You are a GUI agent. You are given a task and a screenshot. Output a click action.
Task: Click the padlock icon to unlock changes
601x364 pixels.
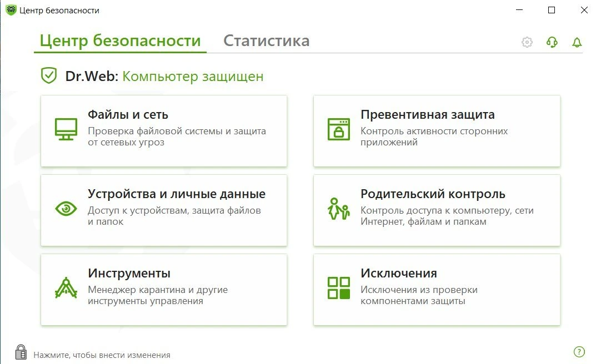21,352
